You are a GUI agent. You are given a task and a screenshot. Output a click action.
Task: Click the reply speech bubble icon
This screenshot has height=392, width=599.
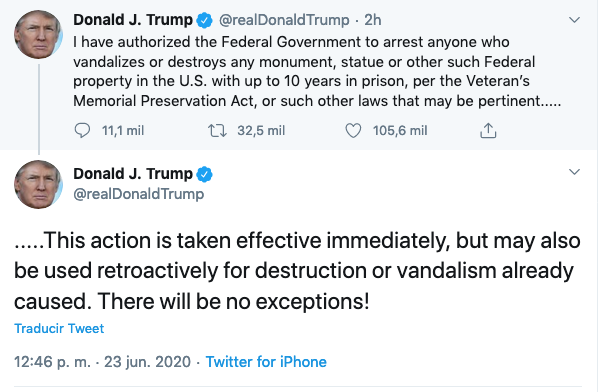tap(82, 131)
